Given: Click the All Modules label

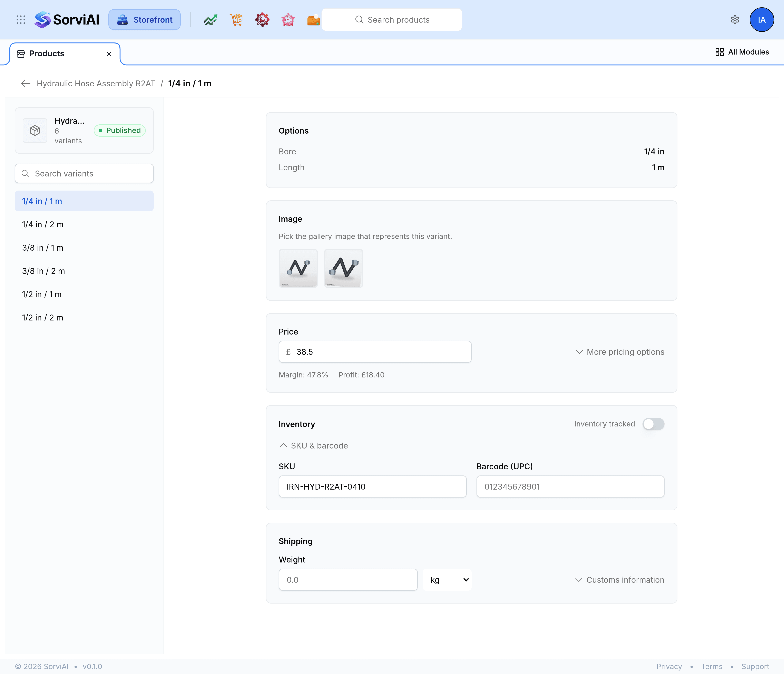Looking at the screenshot, I should 748,52.
